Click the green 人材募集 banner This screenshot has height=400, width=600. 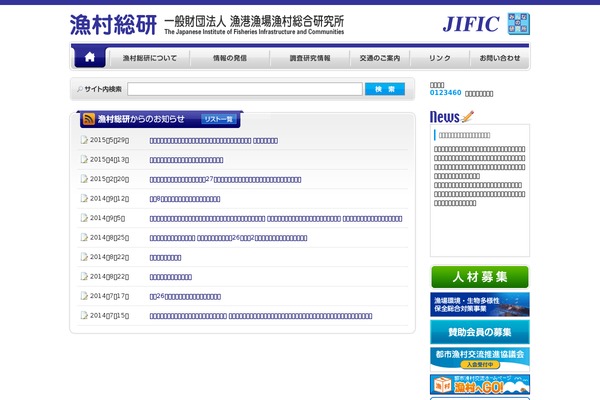pyautogui.click(x=480, y=277)
